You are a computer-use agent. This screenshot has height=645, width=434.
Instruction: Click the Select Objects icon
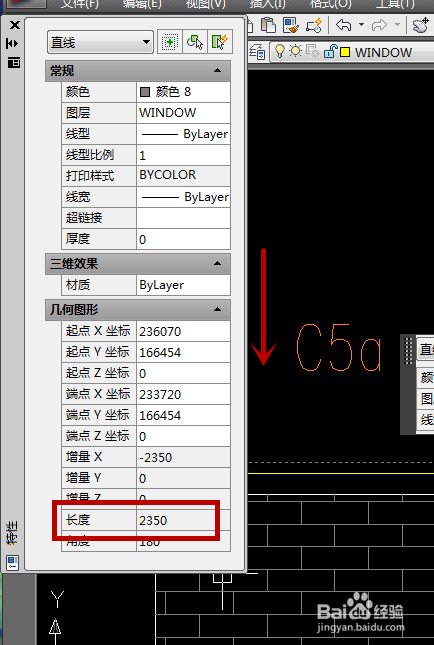(x=195, y=42)
